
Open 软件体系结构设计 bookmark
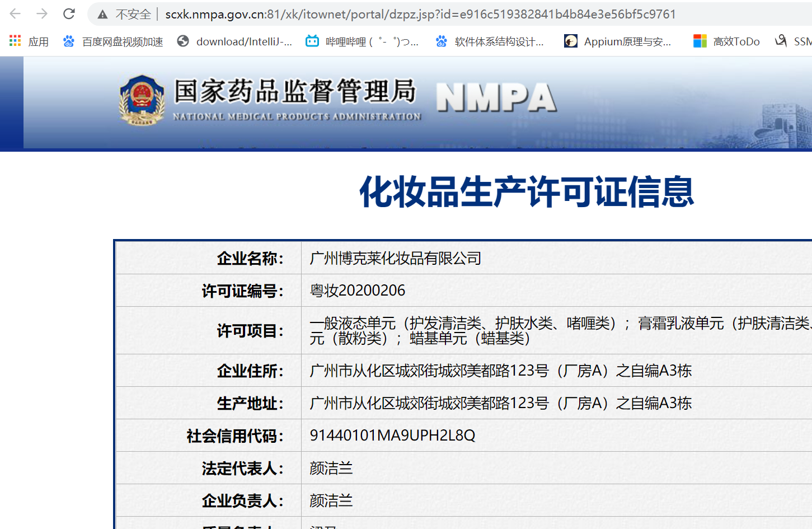pyautogui.click(x=490, y=41)
